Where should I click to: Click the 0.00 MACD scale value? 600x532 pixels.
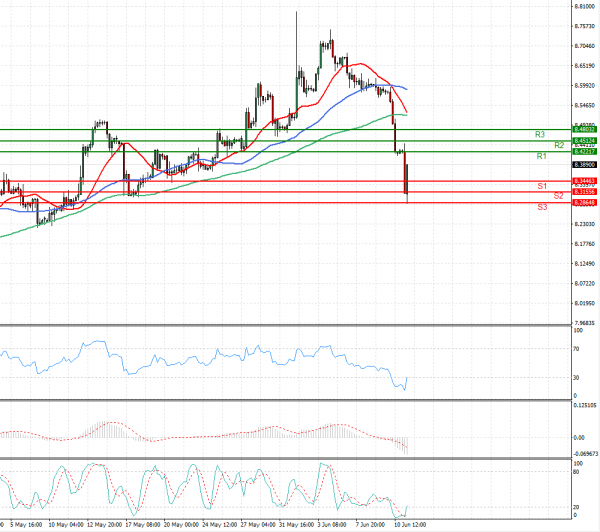[579, 437]
